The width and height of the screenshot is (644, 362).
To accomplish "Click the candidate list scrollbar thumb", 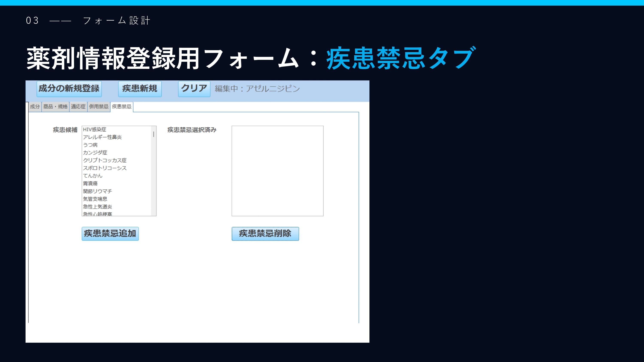I will 153,134.
